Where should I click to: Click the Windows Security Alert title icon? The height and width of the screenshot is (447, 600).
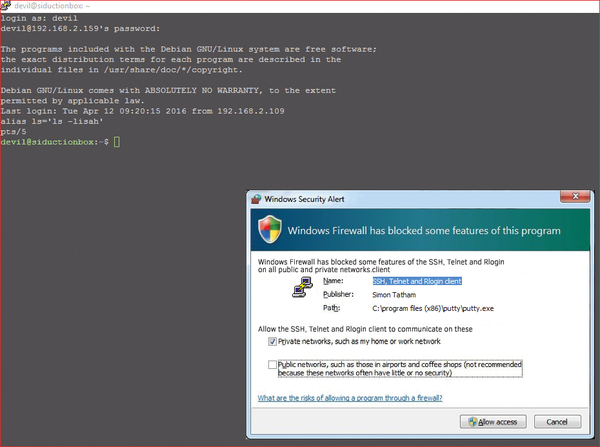point(256,199)
